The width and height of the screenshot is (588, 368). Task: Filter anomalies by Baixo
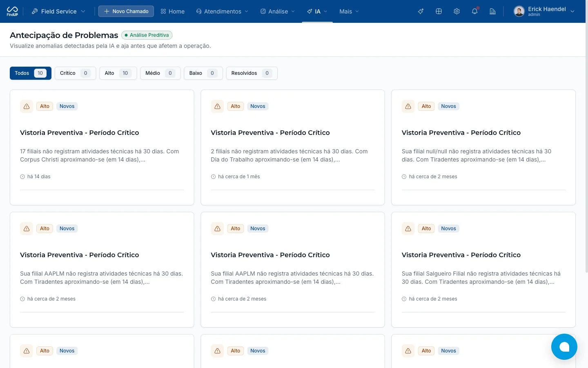[203, 73]
